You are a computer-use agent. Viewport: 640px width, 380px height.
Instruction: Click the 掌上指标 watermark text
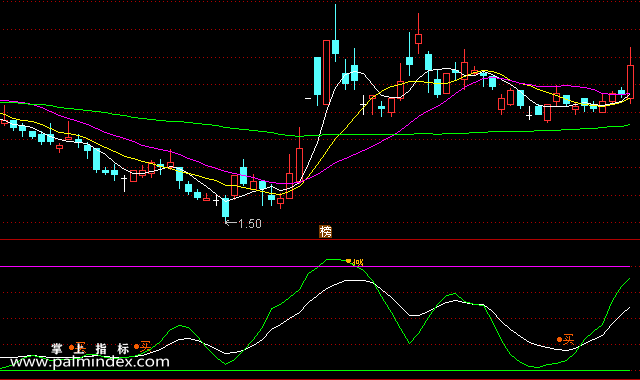tap(90, 349)
